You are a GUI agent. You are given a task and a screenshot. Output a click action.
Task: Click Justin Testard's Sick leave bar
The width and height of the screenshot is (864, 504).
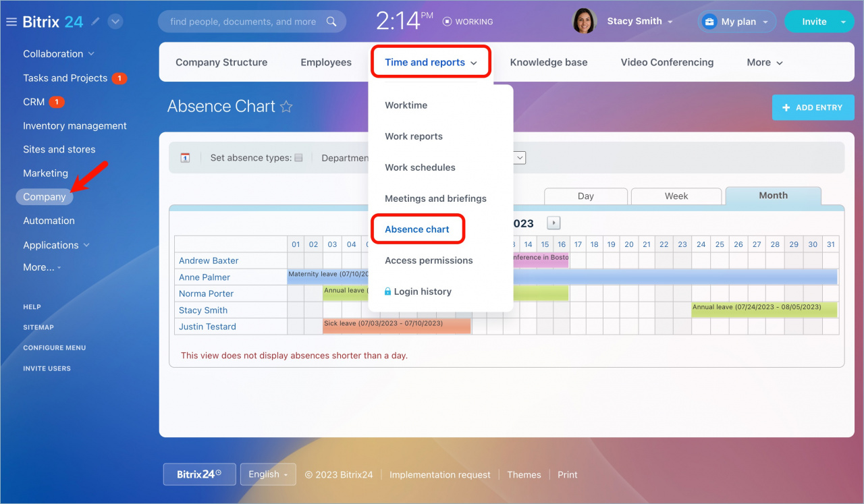click(x=397, y=326)
